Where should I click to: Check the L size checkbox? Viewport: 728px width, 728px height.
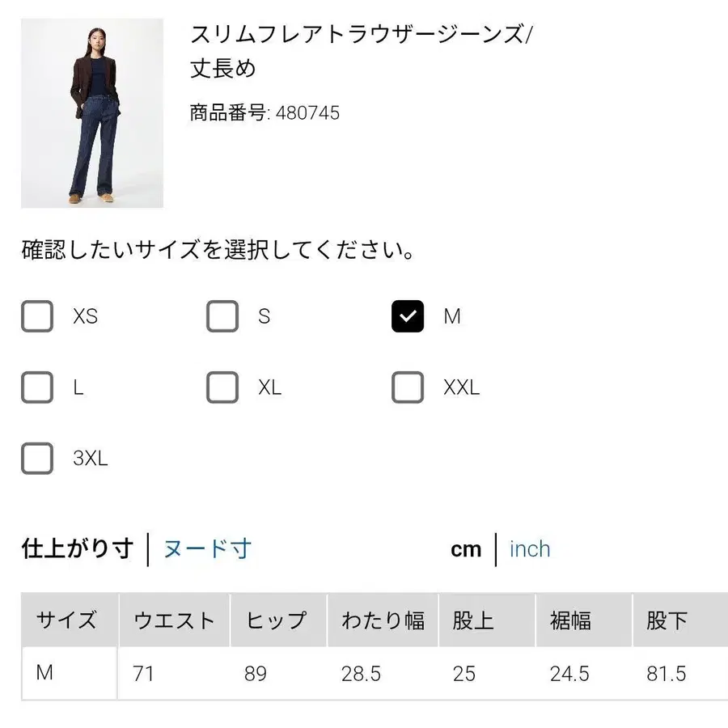point(36,387)
